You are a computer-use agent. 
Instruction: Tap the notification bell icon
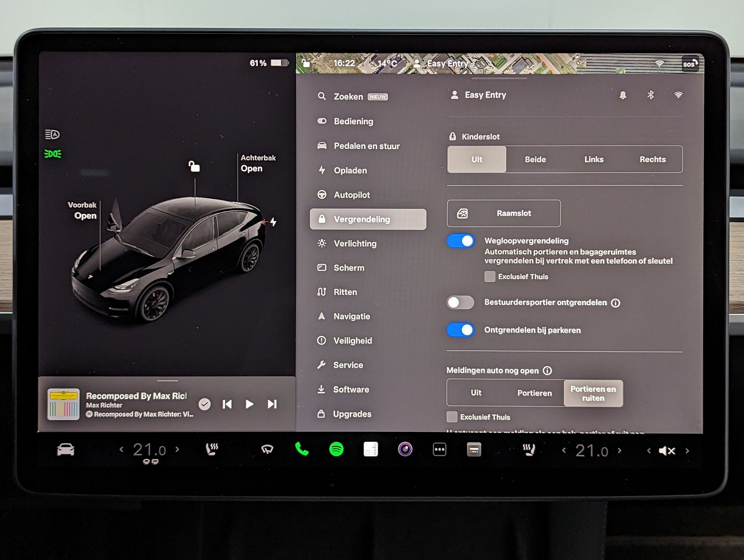623,95
